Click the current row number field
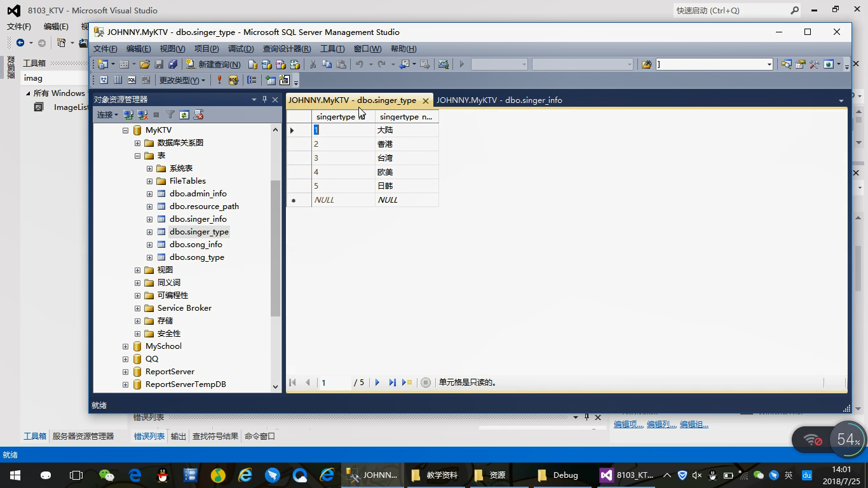Viewport: 868px width, 488px height. [x=335, y=383]
